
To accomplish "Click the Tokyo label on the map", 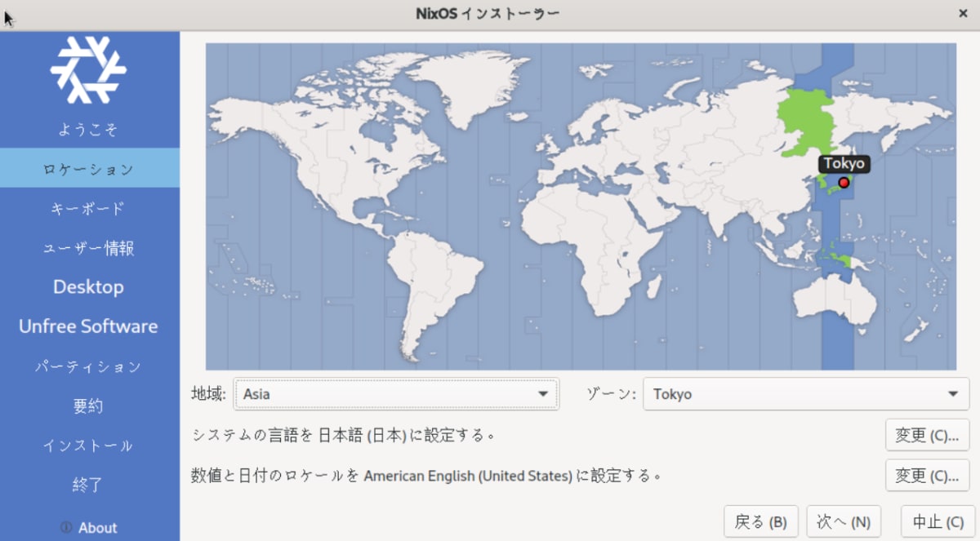I will [x=844, y=163].
